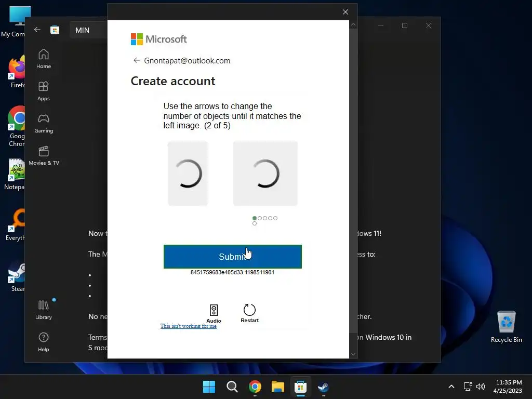This screenshot has width=532, height=399.
Task: Close the Create account dialog
Action: pos(345,12)
